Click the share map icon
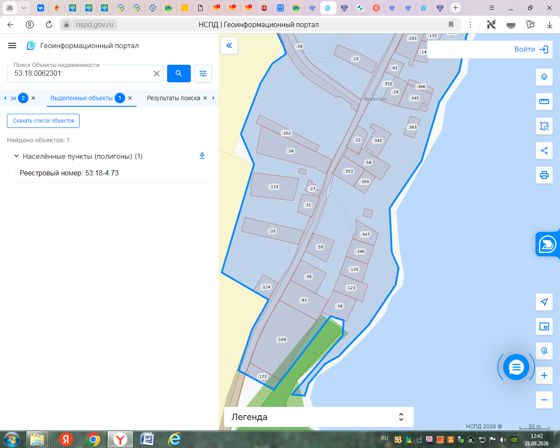Screen dimensions: 560x448 point(544,150)
